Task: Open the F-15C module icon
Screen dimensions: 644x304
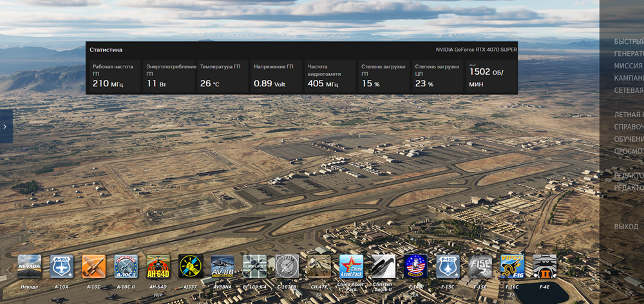Action: pos(448,266)
